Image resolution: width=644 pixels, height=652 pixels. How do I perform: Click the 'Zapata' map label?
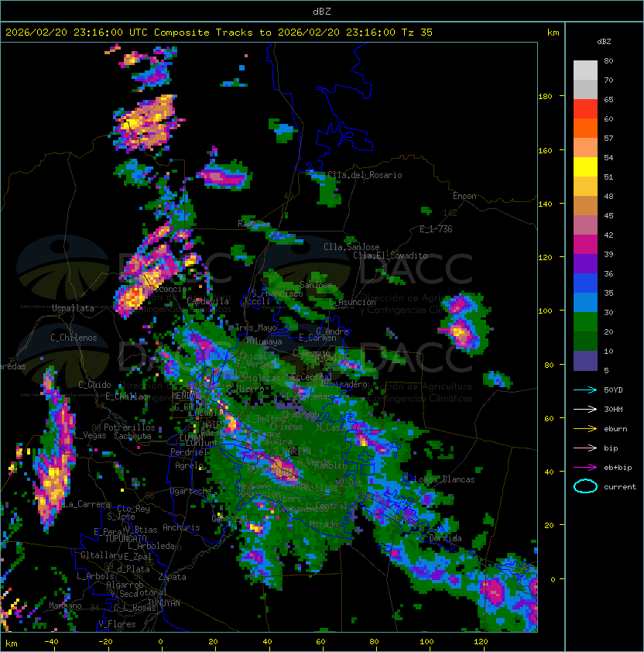[172, 577]
